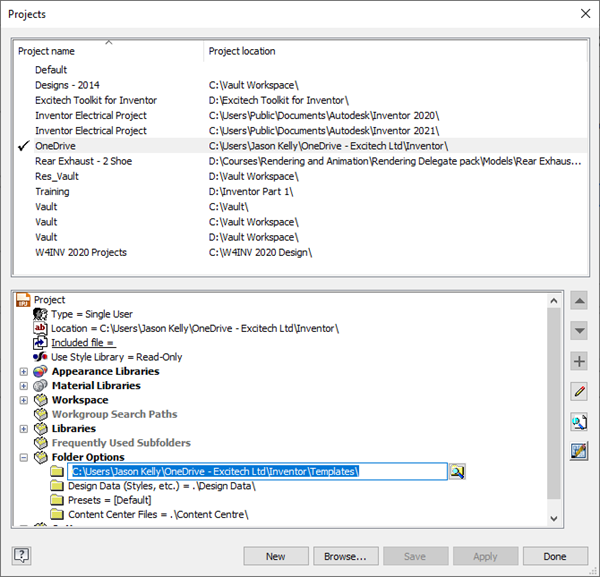Click the greyed-out Save button

click(x=415, y=556)
